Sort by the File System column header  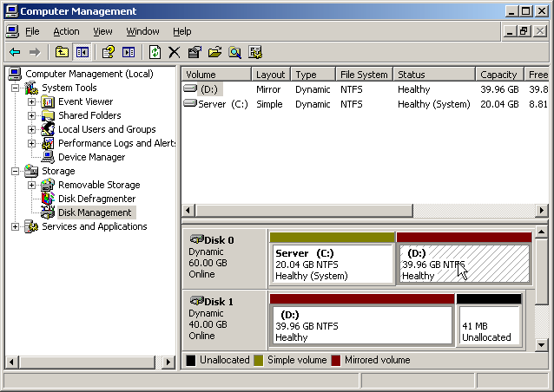[365, 75]
